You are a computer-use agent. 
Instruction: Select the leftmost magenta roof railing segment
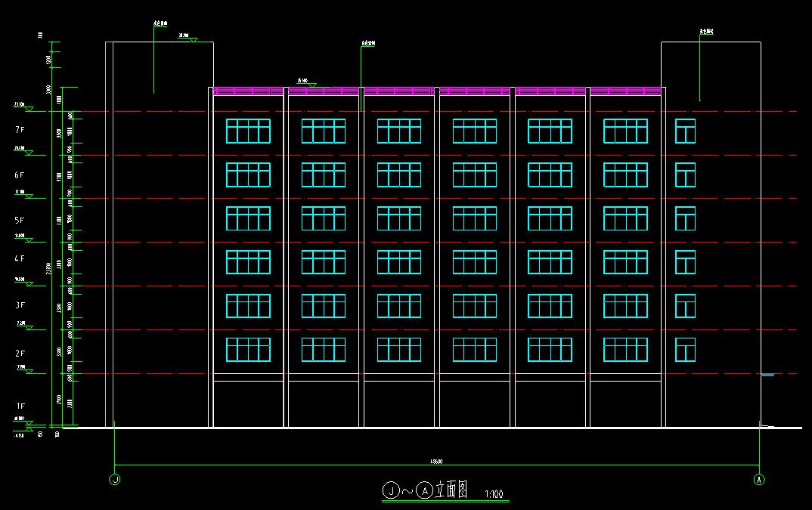[x=249, y=91]
